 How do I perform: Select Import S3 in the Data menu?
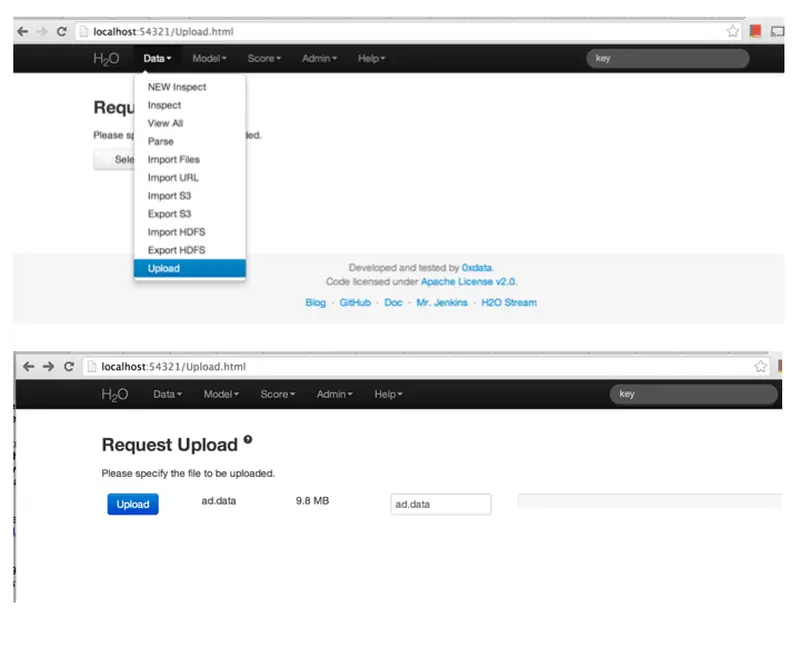click(x=190, y=196)
